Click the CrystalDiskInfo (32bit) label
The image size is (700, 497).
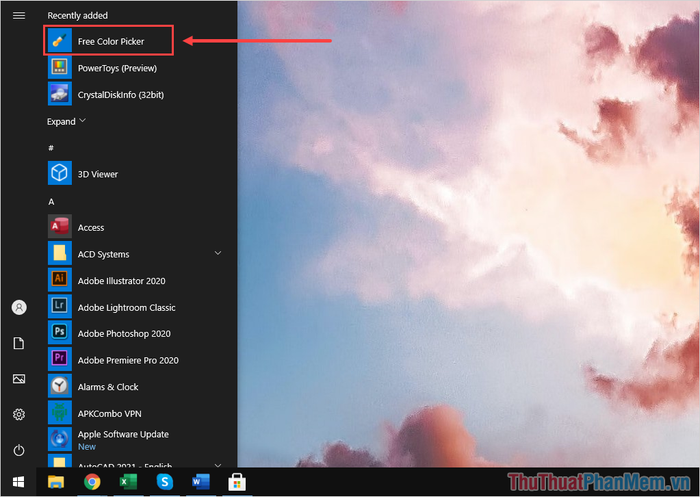click(121, 95)
